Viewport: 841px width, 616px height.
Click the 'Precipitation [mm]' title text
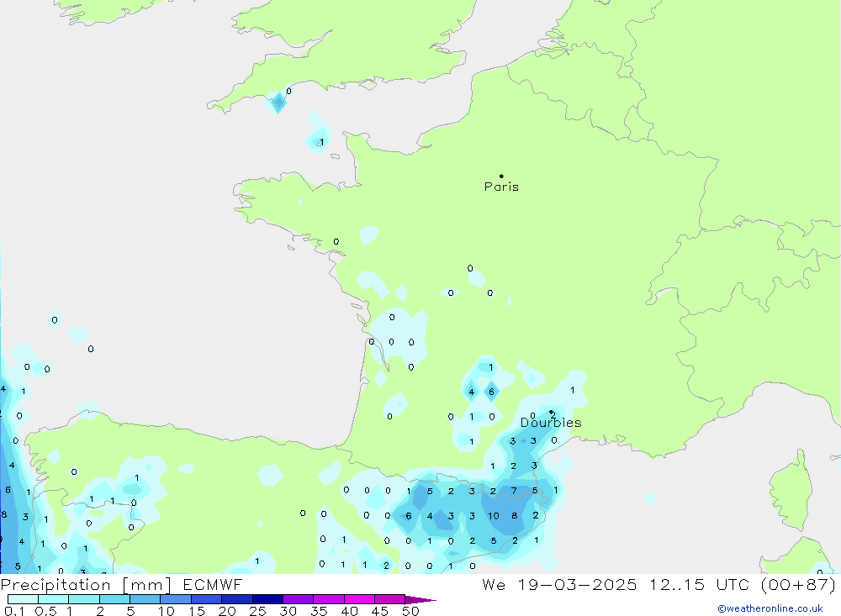(x=86, y=585)
